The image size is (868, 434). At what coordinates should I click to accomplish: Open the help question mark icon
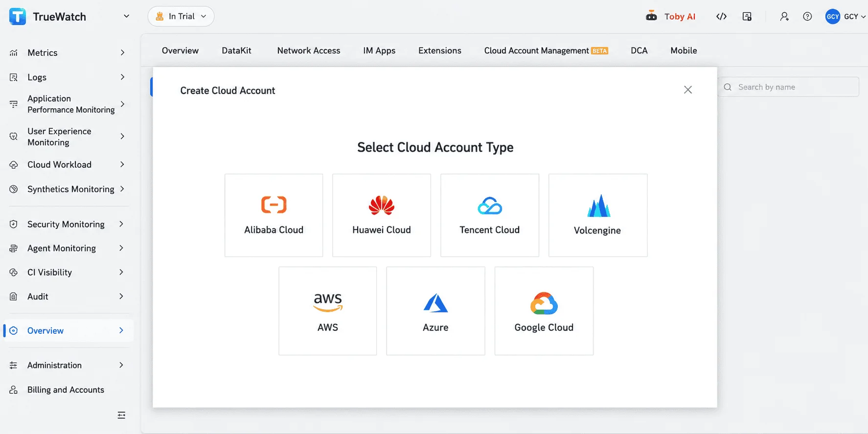click(x=807, y=17)
